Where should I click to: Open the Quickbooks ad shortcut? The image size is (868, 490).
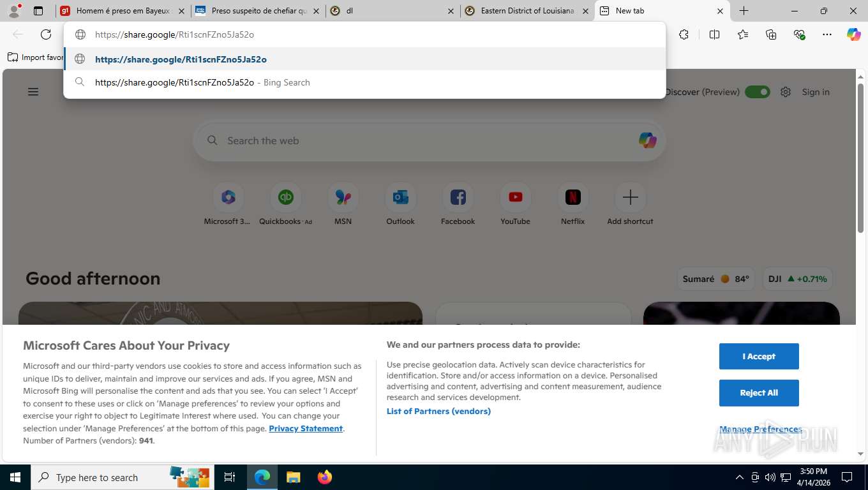pyautogui.click(x=285, y=204)
